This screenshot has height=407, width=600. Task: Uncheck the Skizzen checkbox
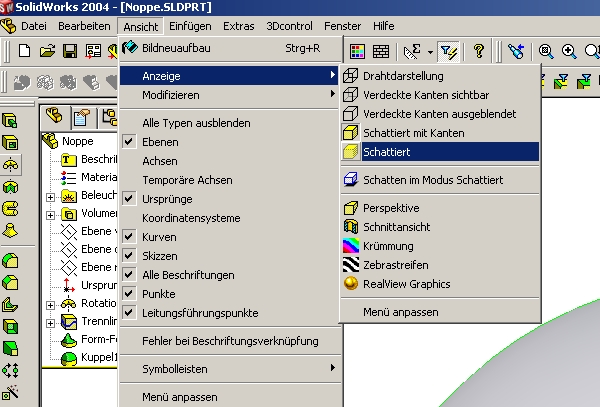point(129,256)
